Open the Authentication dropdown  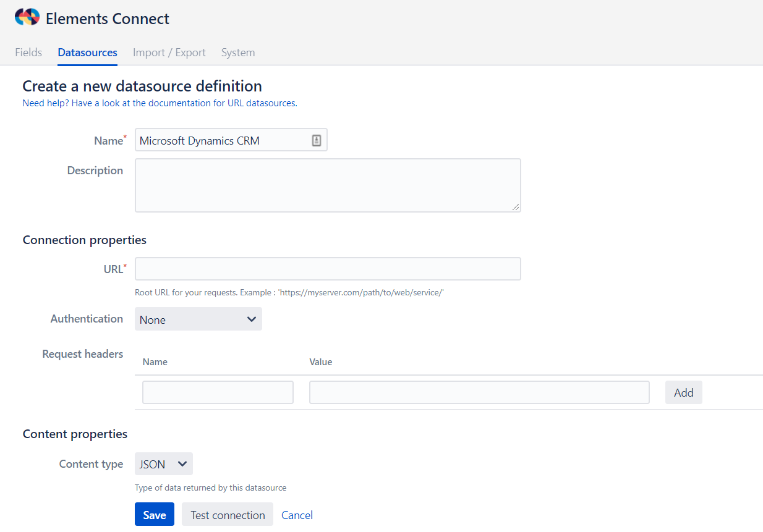(198, 319)
